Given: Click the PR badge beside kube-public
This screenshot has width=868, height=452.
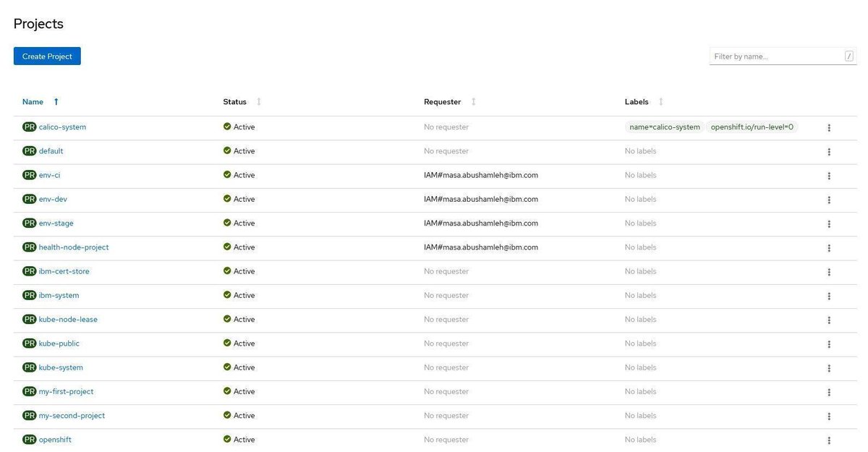Looking at the screenshot, I should point(30,344).
